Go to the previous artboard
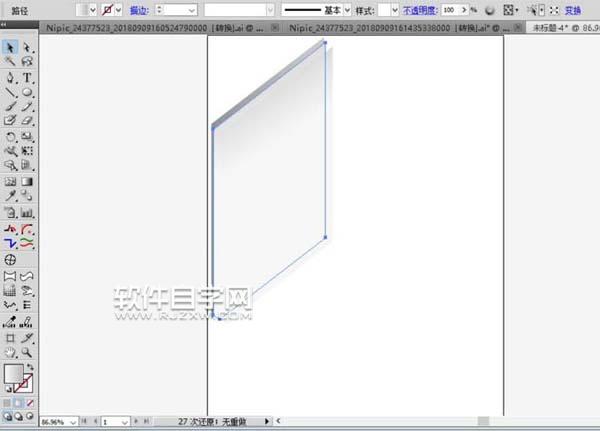This screenshot has height=431, width=600. click(95, 421)
